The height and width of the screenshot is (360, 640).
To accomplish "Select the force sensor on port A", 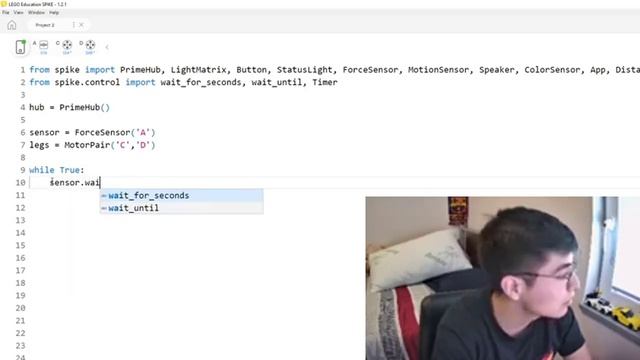I will tap(43, 47).
